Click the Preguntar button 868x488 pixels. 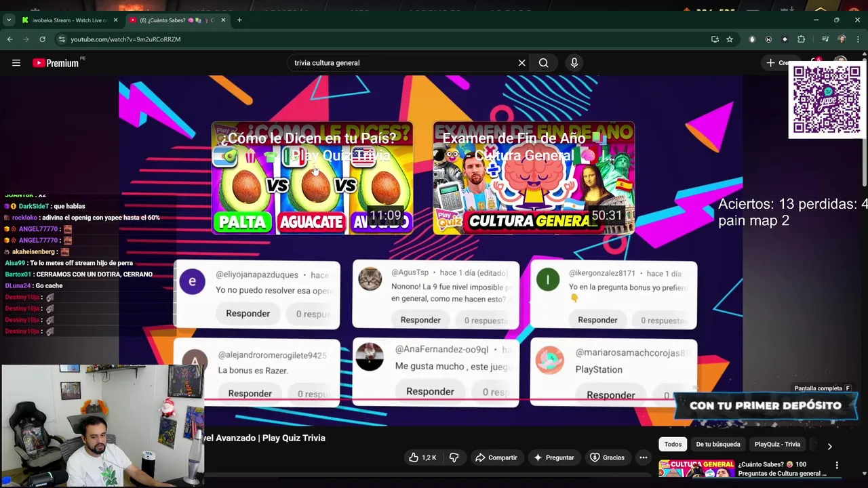click(x=553, y=457)
